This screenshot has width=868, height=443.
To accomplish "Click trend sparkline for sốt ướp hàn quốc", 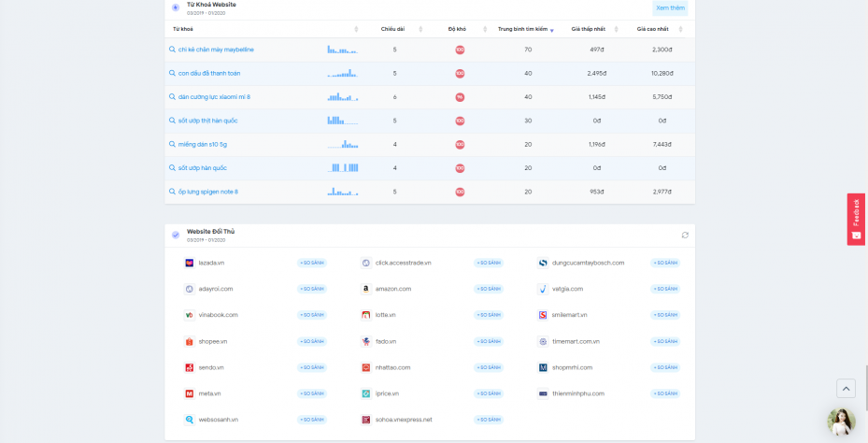I will coord(343,168).
